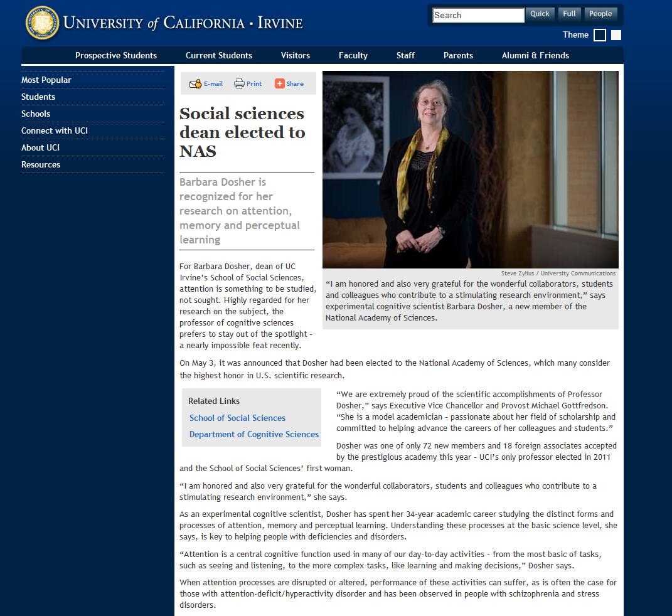
Task: Open Schools sidebar link
Action: pos(36,114)
